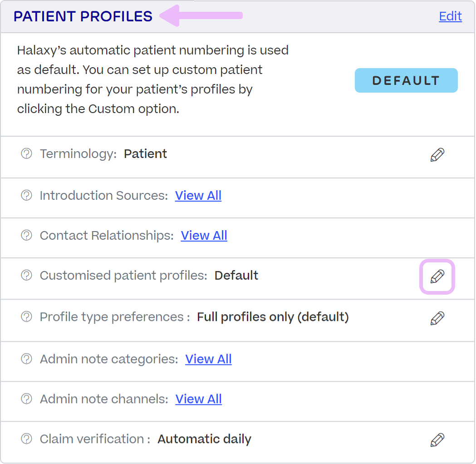The image size is (476, 464).
Task: Open help icon beside Admin note categories
Action: (x=26, y=358)
